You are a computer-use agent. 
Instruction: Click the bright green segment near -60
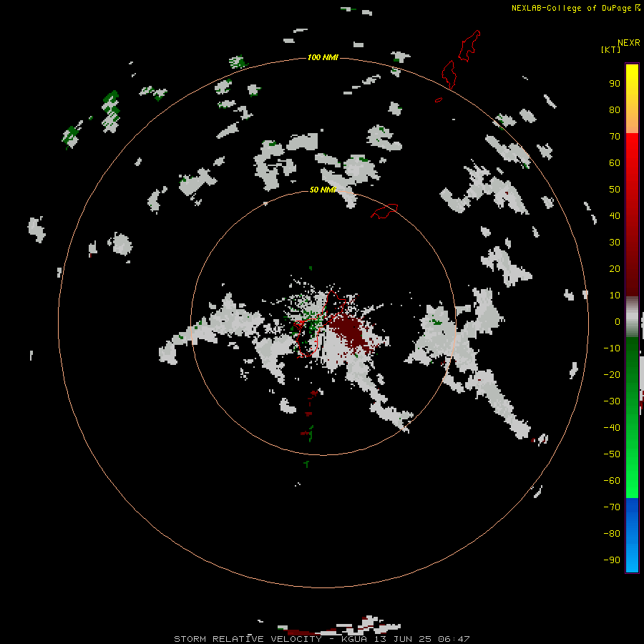(x=632, y=481)
